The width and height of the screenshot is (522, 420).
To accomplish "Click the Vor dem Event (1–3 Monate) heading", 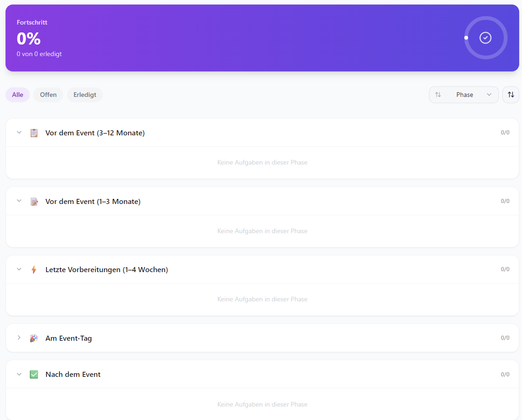I will [93, 202].
